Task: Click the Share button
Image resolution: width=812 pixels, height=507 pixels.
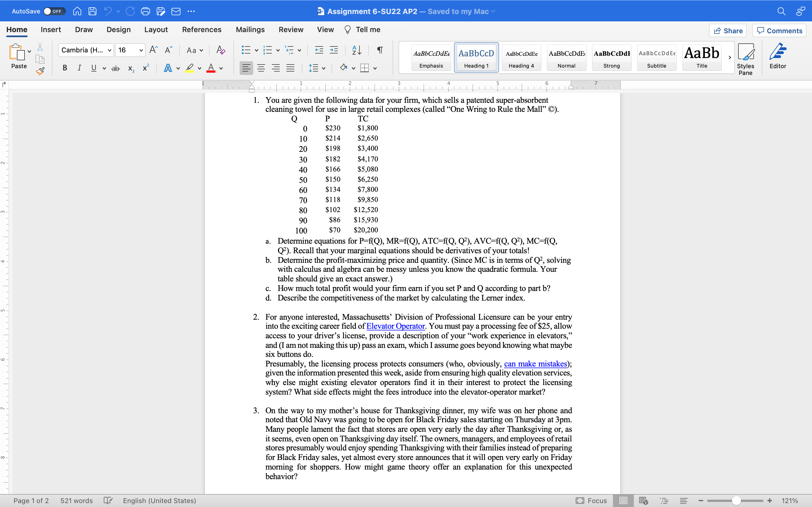Action: pyautogui.click(x=728, y=30)
